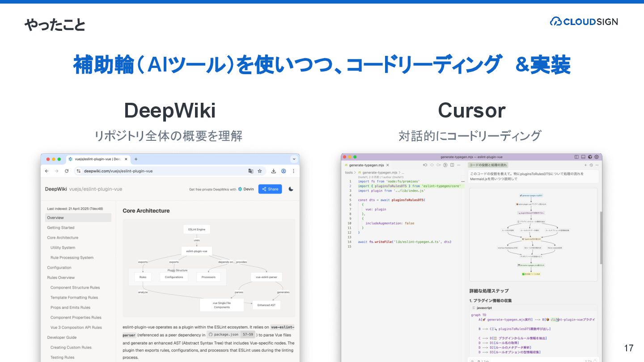Open chat history clock icon
Image resolution: width=644 pixels, height=362 pixels.
[x=591, y=165]
